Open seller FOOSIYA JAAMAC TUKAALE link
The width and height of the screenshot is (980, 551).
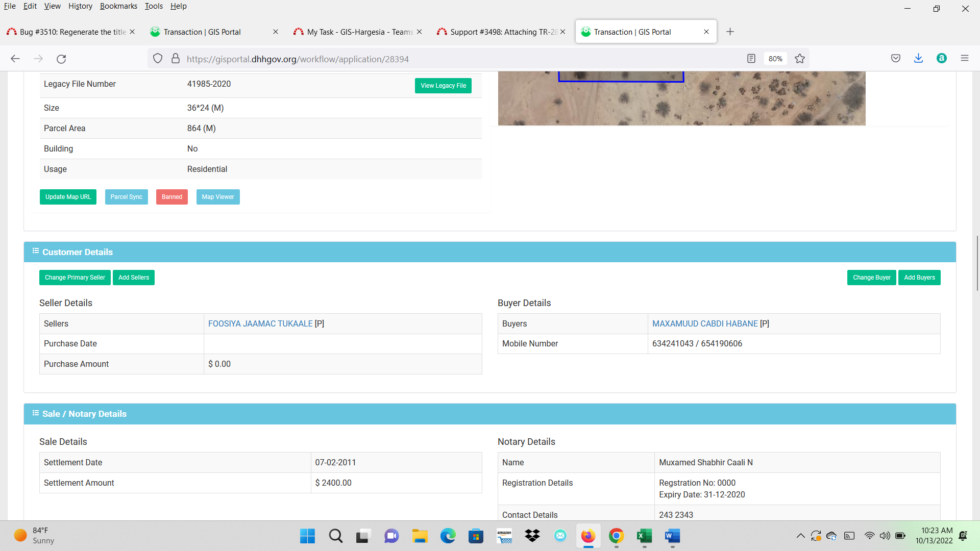tap(260, 323)
